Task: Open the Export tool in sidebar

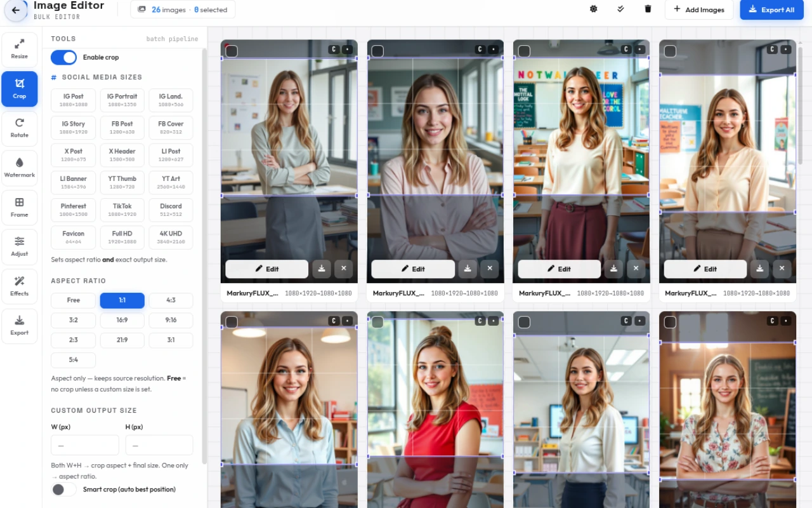Action: [x=20, y=326]
